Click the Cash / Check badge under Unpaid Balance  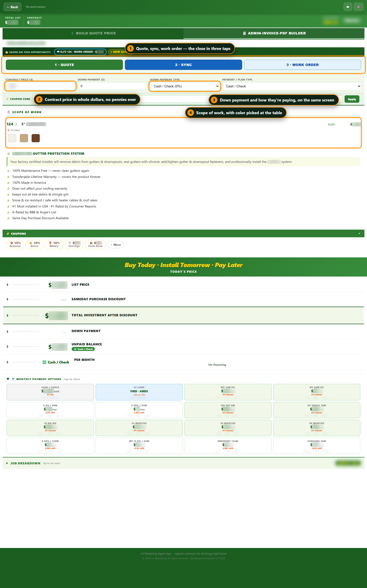83,349
